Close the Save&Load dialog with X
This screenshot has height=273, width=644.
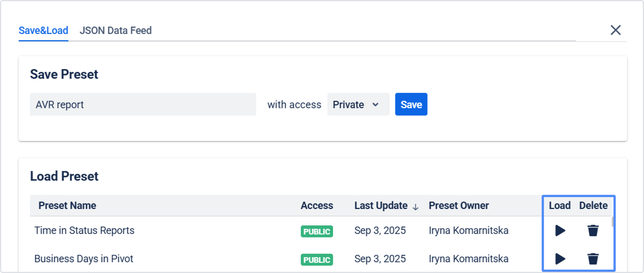coord(615,30)
